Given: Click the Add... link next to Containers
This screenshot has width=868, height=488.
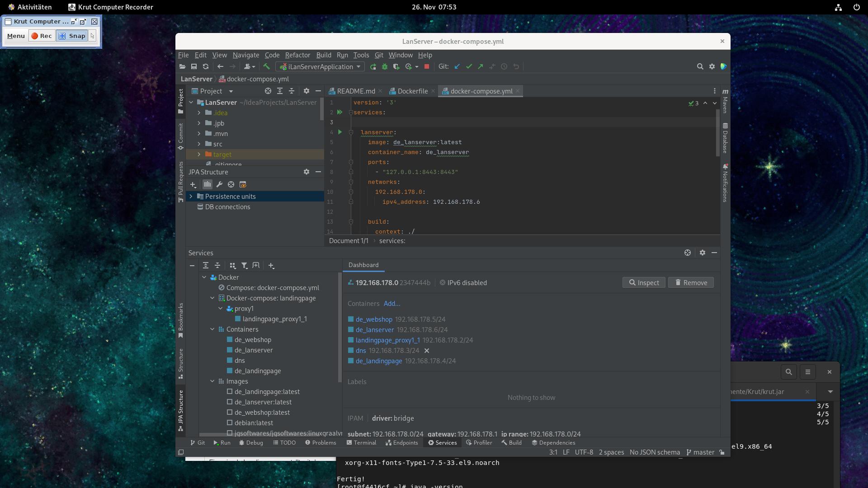Looking at the screenshot, I should pyautogui.click(x=392, y=304).
